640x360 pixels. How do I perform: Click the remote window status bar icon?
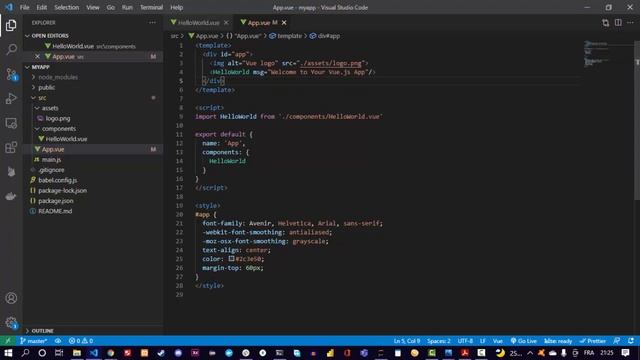[8, 341]
